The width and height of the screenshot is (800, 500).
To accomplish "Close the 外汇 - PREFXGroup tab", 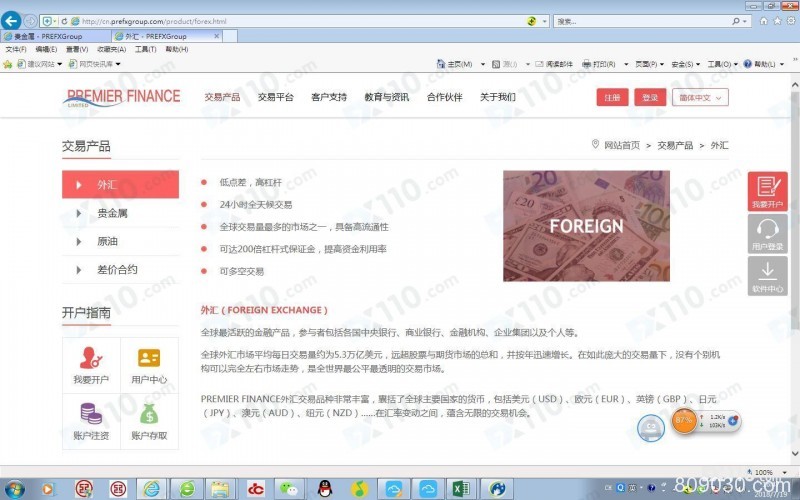I will 216,36.
